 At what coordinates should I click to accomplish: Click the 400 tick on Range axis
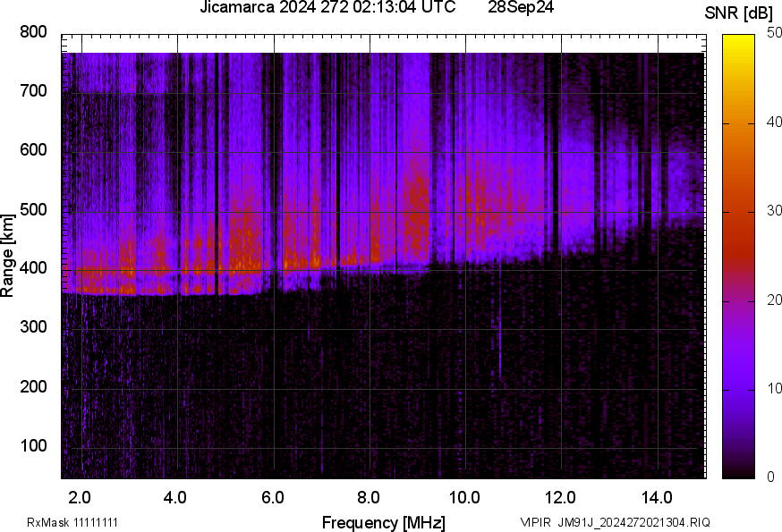(33, 268)
